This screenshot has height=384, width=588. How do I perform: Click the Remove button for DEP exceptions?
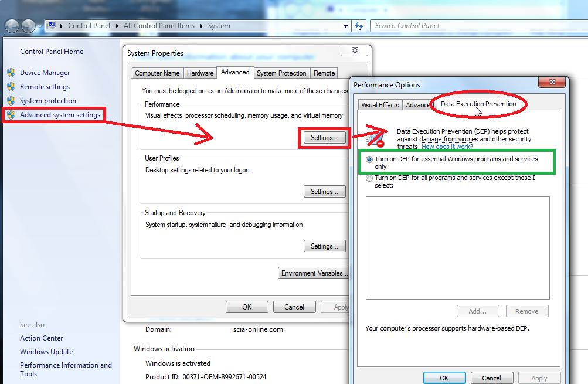click(x=527, y=311)
